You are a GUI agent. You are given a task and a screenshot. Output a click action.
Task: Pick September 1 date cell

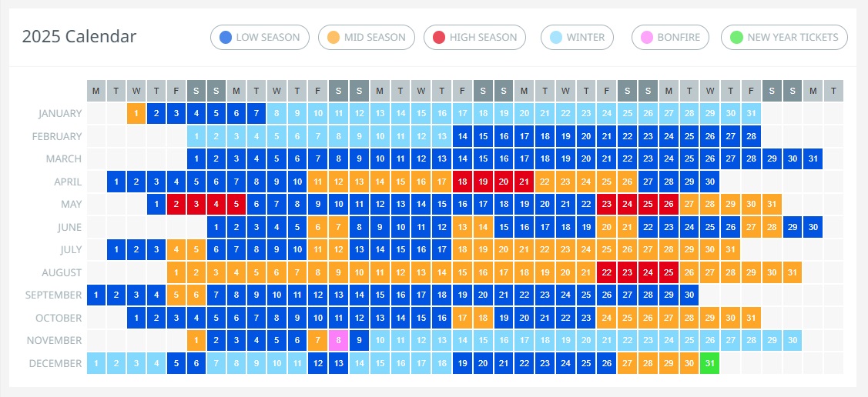pos(96,295)
